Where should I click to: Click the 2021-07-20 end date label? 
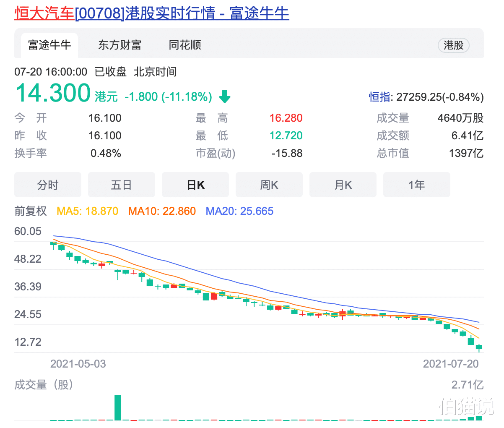451,363
